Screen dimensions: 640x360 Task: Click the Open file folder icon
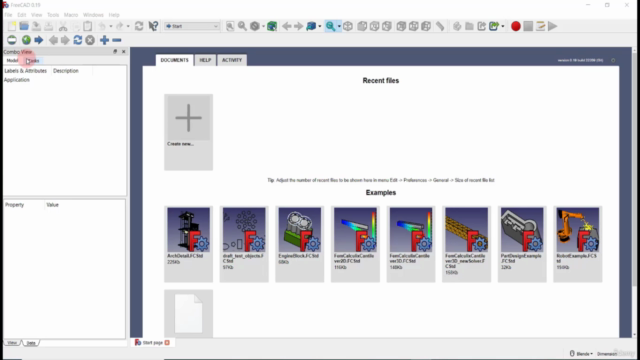24,26
